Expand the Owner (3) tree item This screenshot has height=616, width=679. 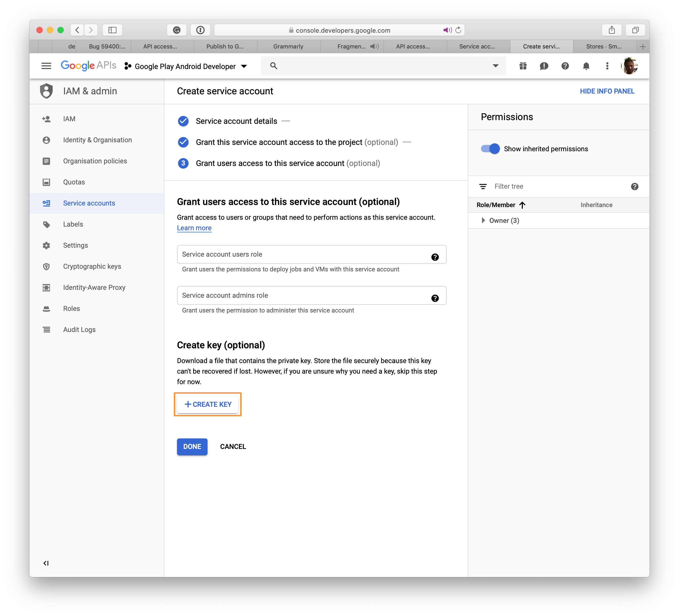click(484, 220)
